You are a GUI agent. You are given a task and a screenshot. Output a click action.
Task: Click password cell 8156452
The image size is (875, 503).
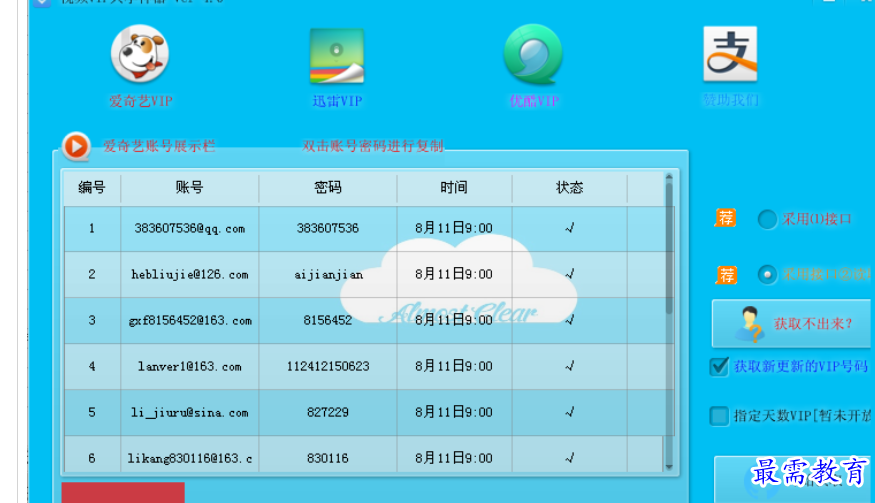(328, 320)
